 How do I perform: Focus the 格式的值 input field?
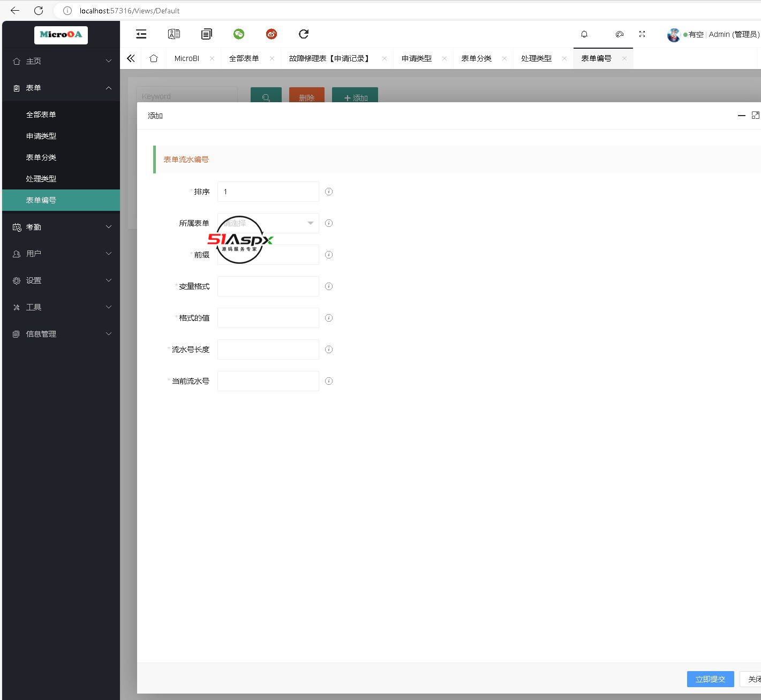268,318
